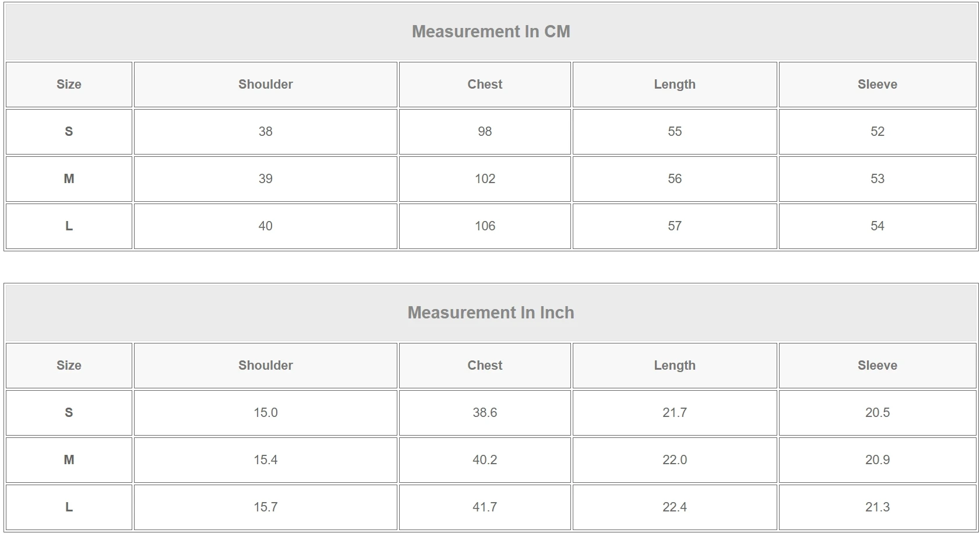Click the Sleeve header in the Inch table
980x533 pixels.
tap(877, 366)
